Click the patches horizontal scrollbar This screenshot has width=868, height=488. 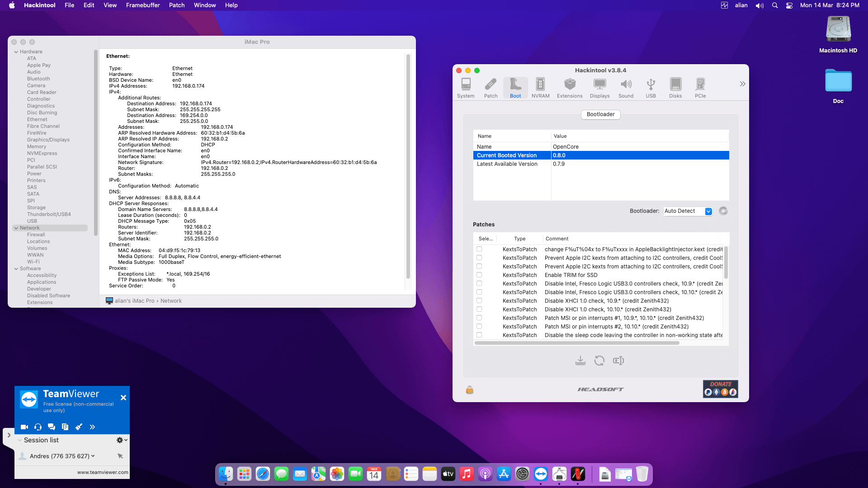point(577,343)
